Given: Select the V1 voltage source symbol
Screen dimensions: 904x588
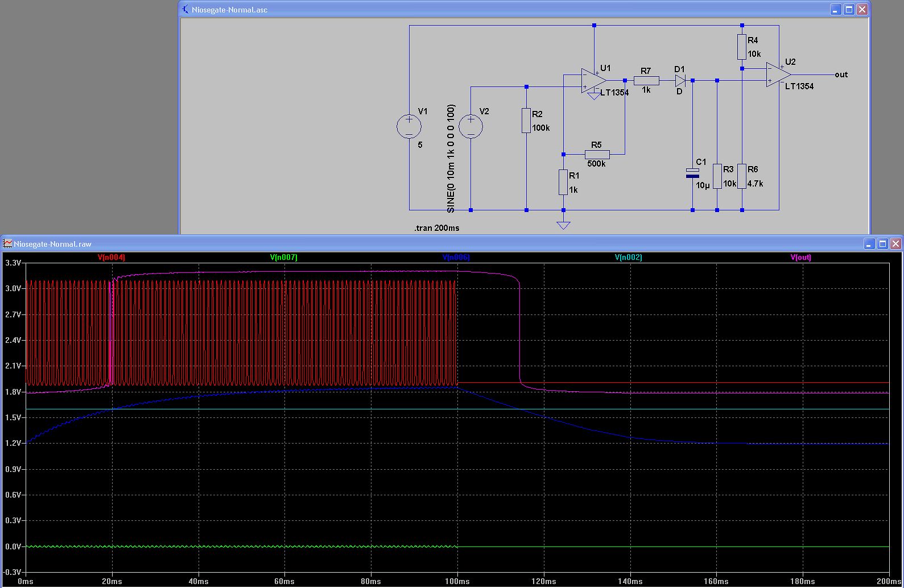Looking at the screenshot, I should 408,126.
